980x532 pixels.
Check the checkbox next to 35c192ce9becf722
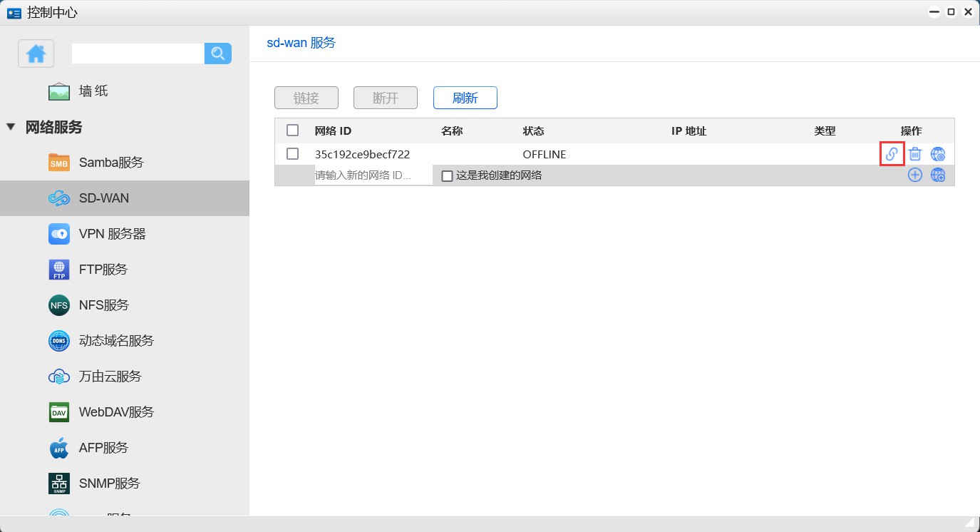(x=292, y=153)
